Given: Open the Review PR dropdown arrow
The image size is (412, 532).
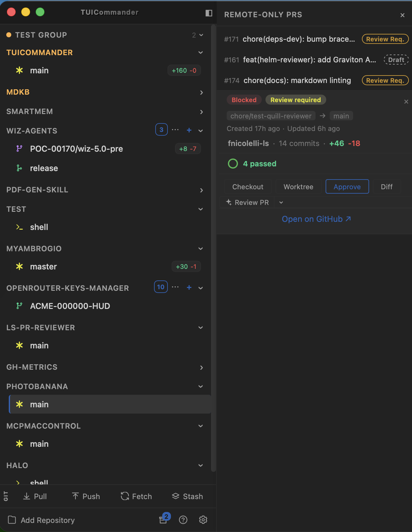Looking at the screenshot, I should click(281, 202).
